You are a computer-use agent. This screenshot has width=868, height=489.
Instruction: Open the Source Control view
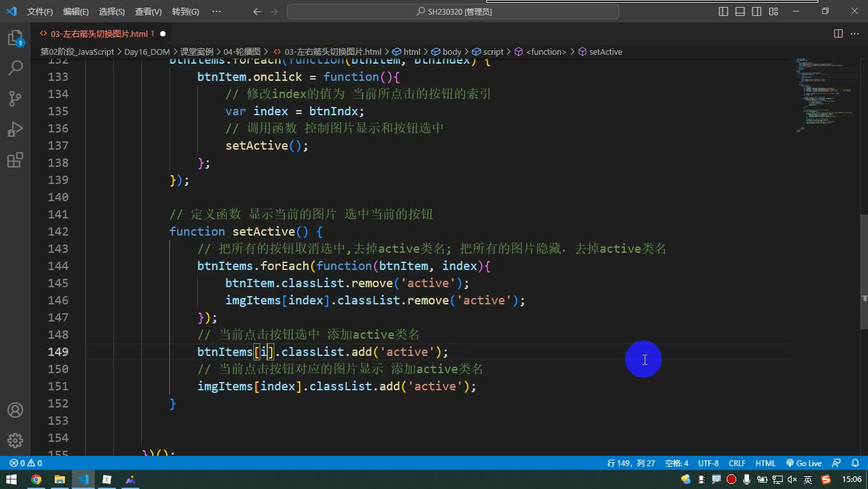click(15, 98)
